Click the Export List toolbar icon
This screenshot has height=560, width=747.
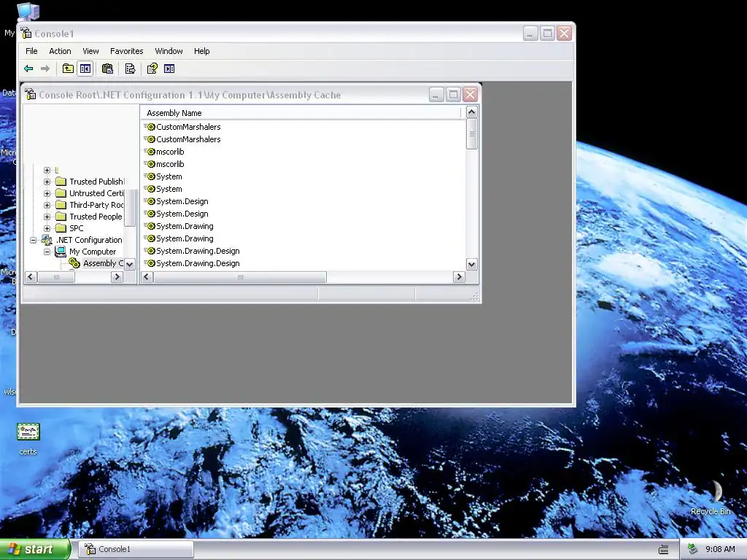click(x=130, y=69)
